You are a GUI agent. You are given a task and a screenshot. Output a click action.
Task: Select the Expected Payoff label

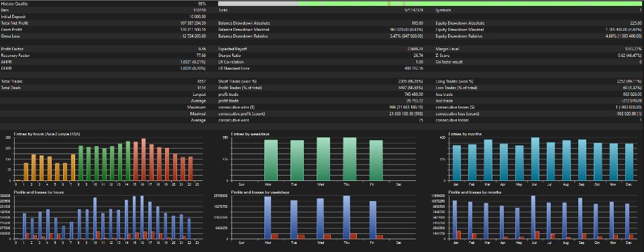[233, 49]
